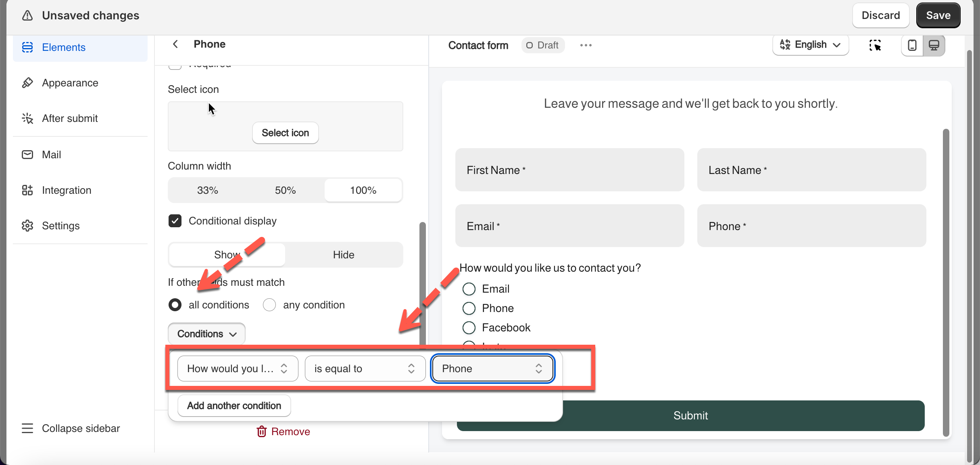Click the element selector cursor icon

(x=875, y=45)
